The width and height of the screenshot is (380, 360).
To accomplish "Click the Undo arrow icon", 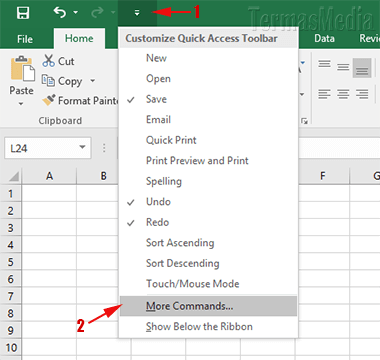I will point(60,13).
